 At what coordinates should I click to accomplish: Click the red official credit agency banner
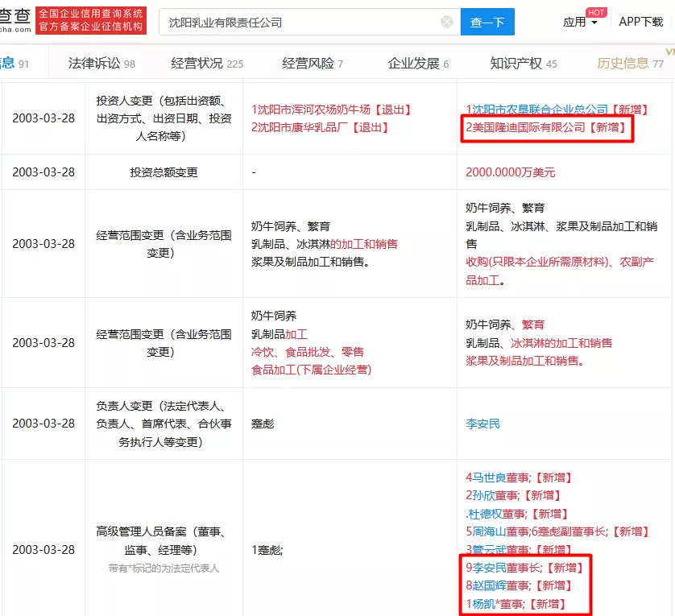(x=92, y=21)
